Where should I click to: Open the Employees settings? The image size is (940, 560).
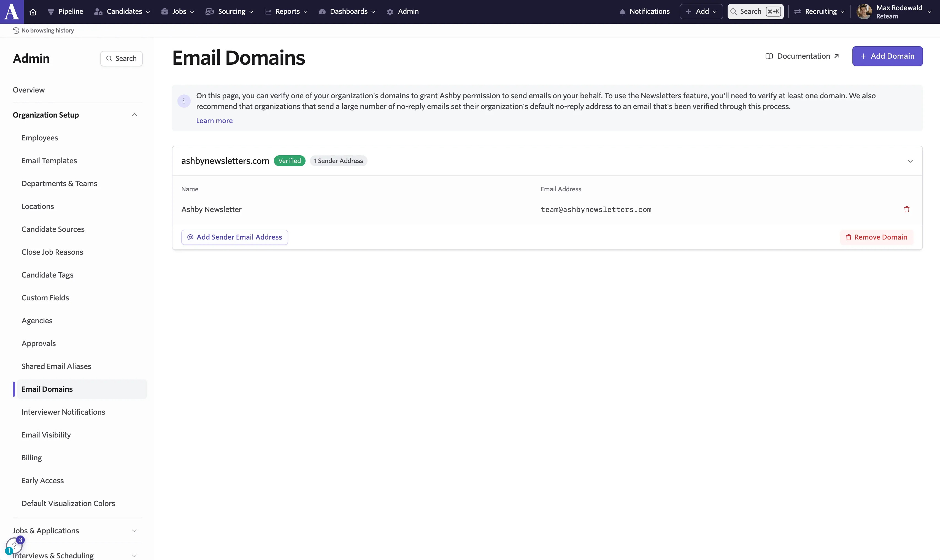click(x=40, y=138)
